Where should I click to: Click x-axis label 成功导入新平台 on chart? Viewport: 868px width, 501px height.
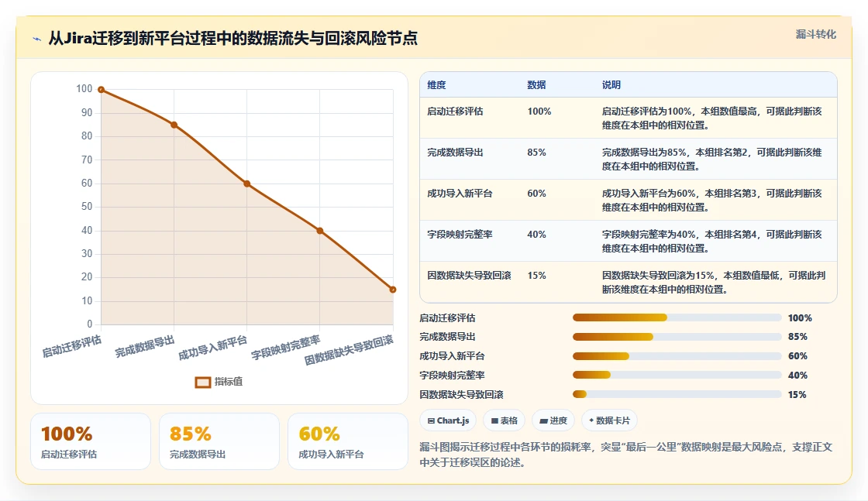[212, 348]
